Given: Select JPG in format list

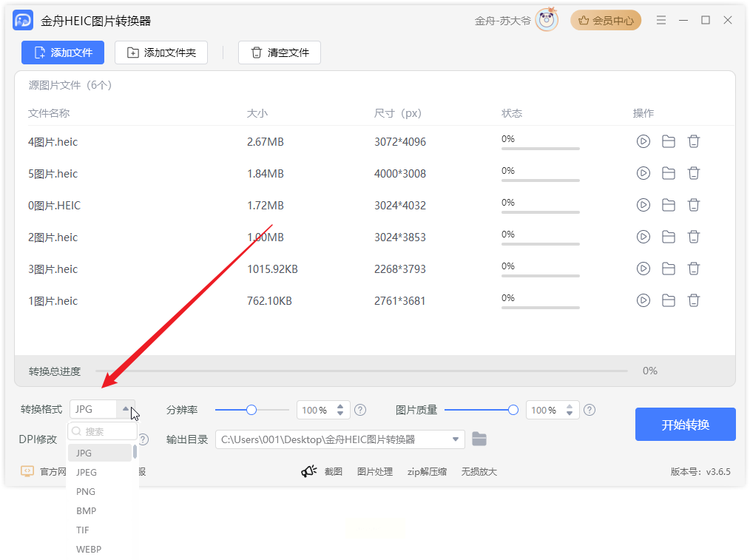Looking at the screenshot, I should (x=100, y=453).
